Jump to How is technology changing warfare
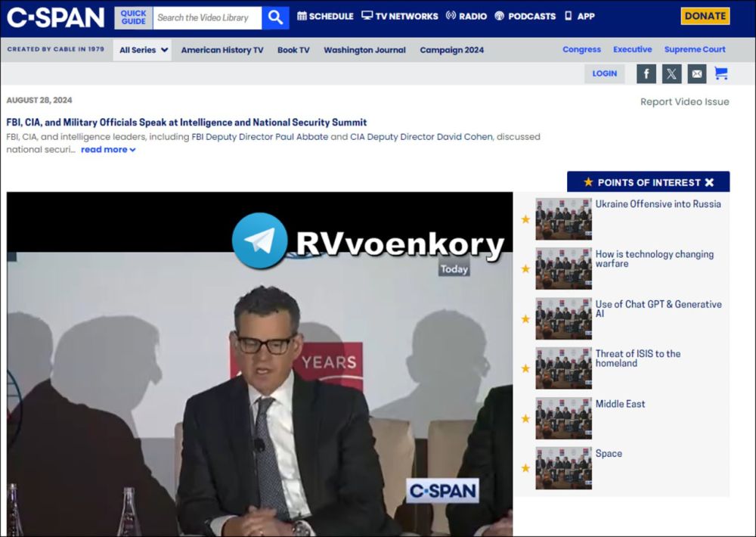This screenshot has height=537, width=756. 654,259
